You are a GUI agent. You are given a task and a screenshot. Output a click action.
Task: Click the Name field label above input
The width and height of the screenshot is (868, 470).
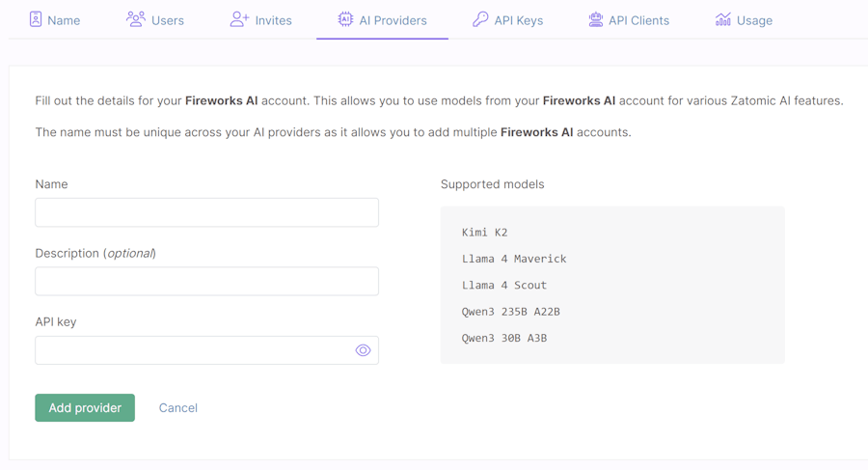click(x=51, y=184)
